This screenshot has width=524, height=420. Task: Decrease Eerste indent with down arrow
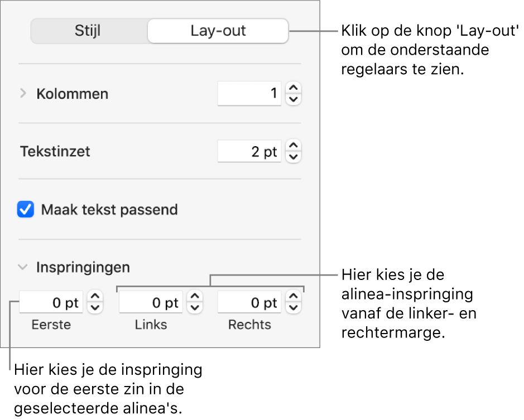click(x=96, y=308)
